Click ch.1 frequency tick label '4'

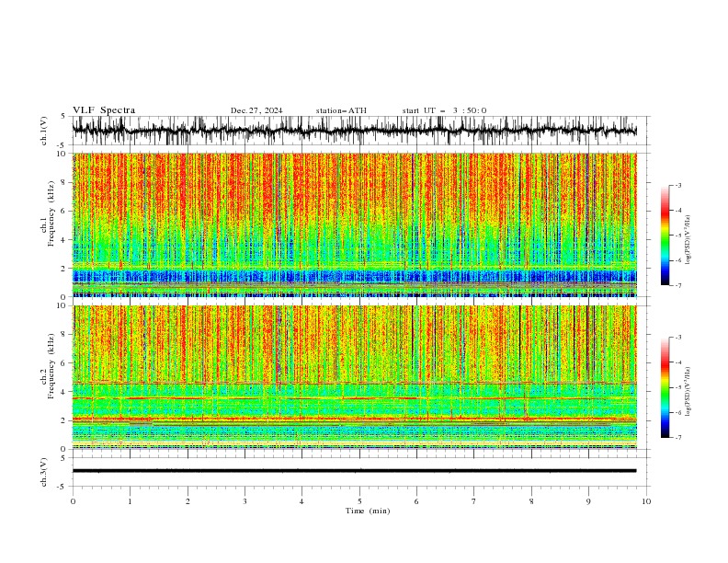click(x=64, y=240)
